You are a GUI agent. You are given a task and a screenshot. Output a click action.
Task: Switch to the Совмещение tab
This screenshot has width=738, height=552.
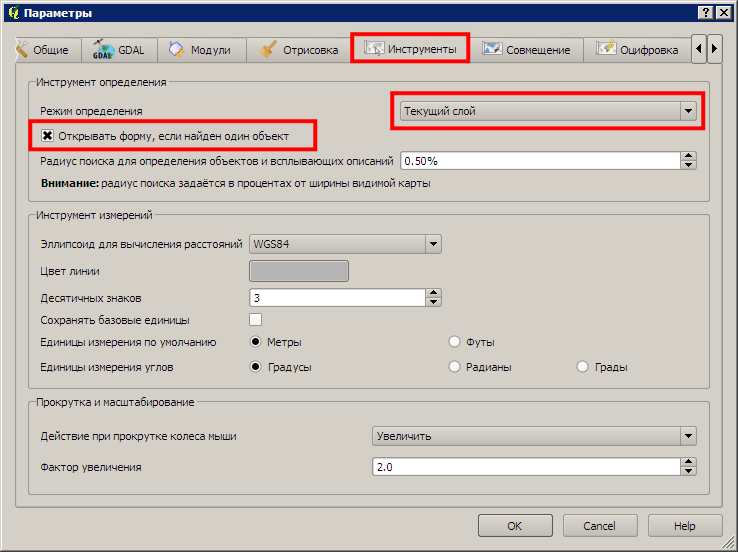[x=526, y=50]
